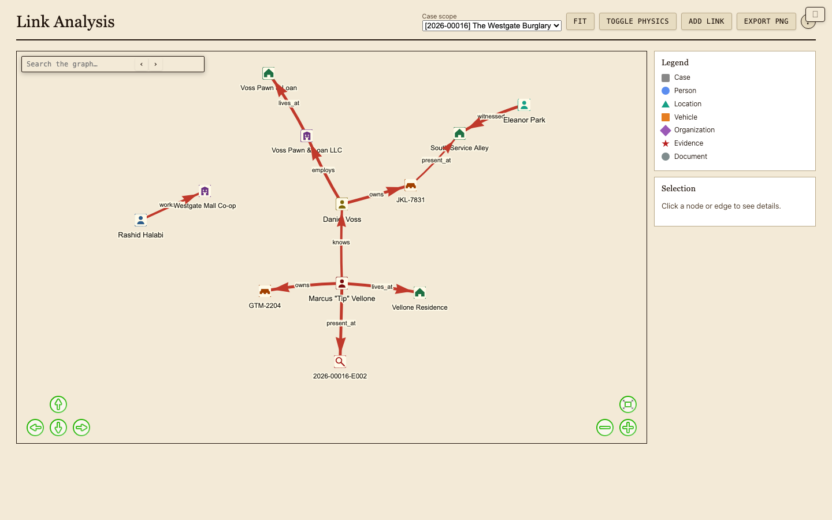832x520 pixels.
Task: Zoom in on the graph with plus icon
Action: 628,428
